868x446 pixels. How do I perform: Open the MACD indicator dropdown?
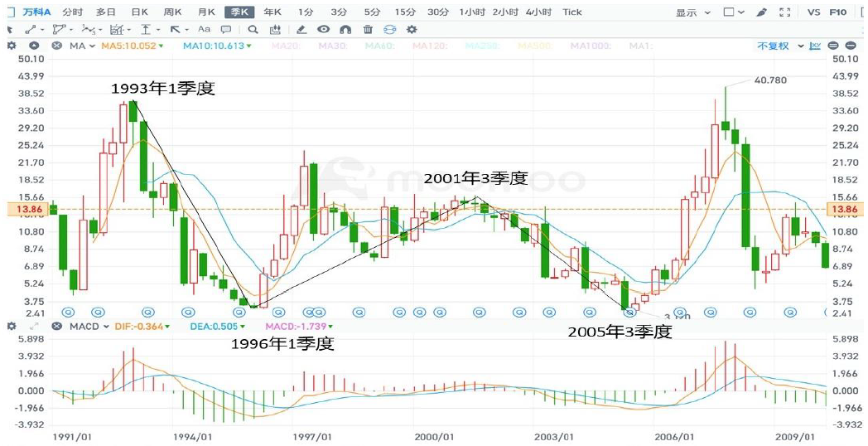tap(84, 327)
